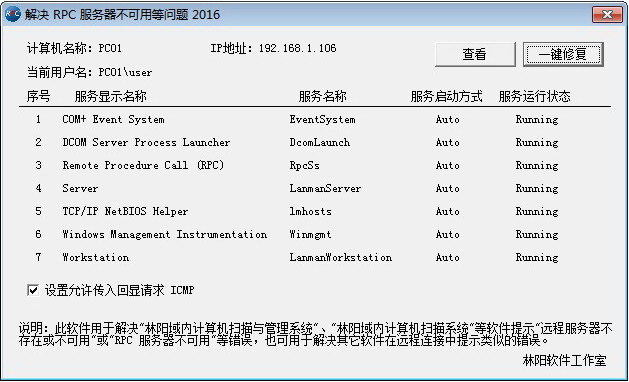Click the 一键修复 repair button
This screenshot has width=629, height=382.
pyautogui.click(x=563, y=54)
